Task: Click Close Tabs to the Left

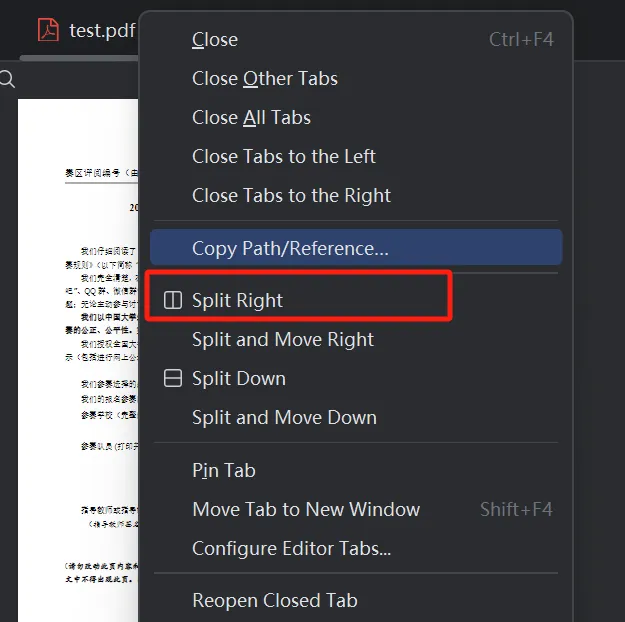Action: point(284,157)
